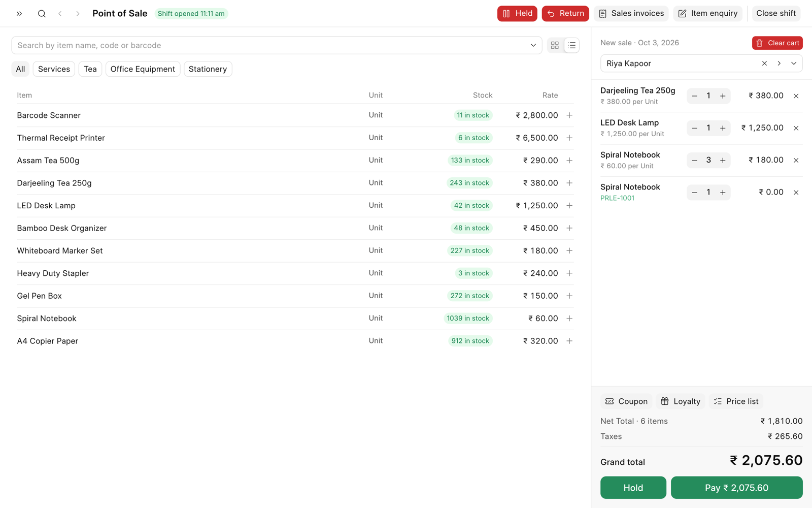Add Whiteboard Marker Set with plus icon
This screenshot has height=508, width=812.
[569, 250]
